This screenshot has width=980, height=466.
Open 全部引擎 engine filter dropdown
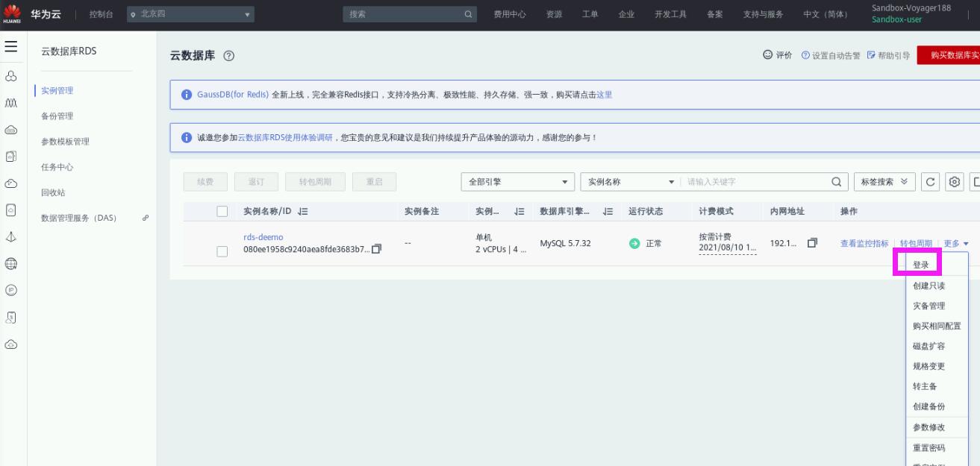tap(518, 182)
